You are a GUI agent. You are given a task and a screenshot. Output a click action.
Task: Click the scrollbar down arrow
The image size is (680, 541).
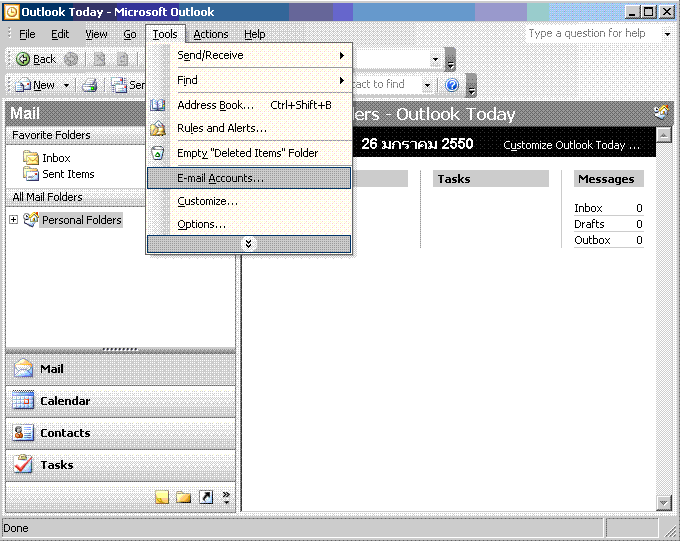[664, 503]
